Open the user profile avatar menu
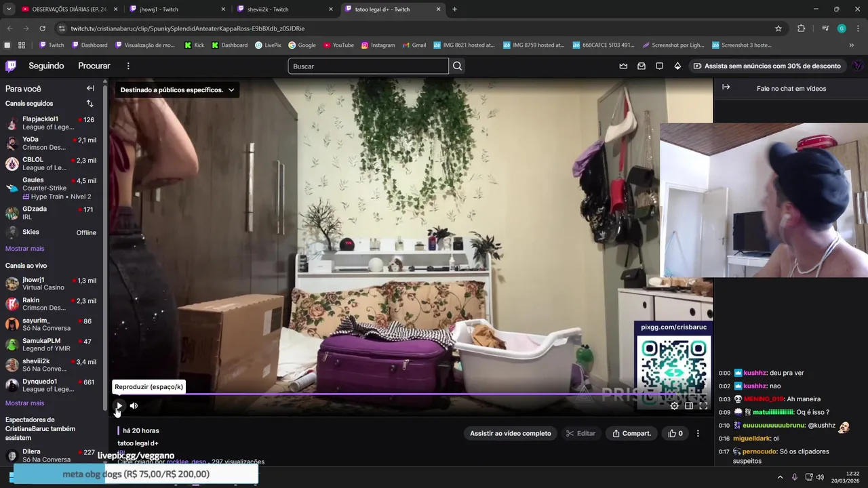This screenshot has width=868, height=488. (857, 66)
